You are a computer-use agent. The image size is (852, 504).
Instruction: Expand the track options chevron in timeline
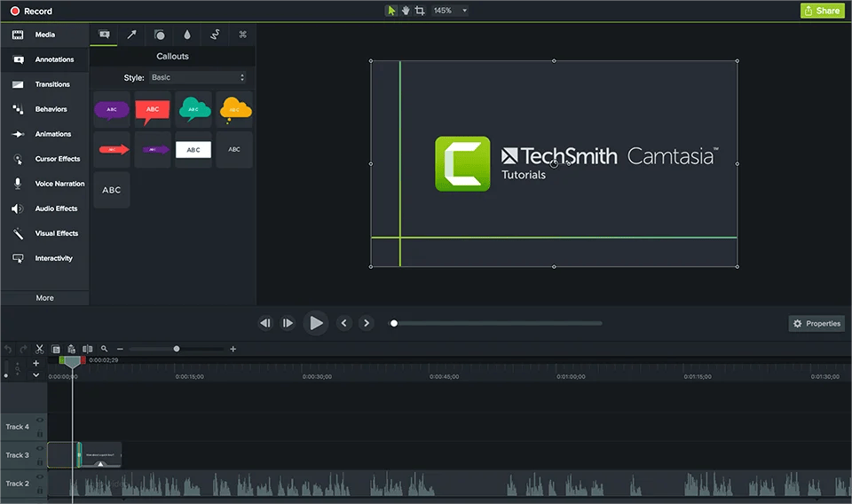click(x=36, y=375)
